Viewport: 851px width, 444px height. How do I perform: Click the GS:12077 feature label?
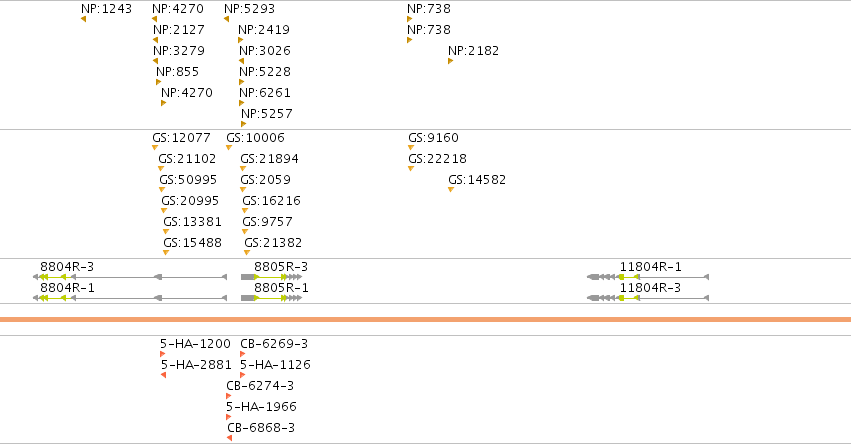click(x=181, y=138)
